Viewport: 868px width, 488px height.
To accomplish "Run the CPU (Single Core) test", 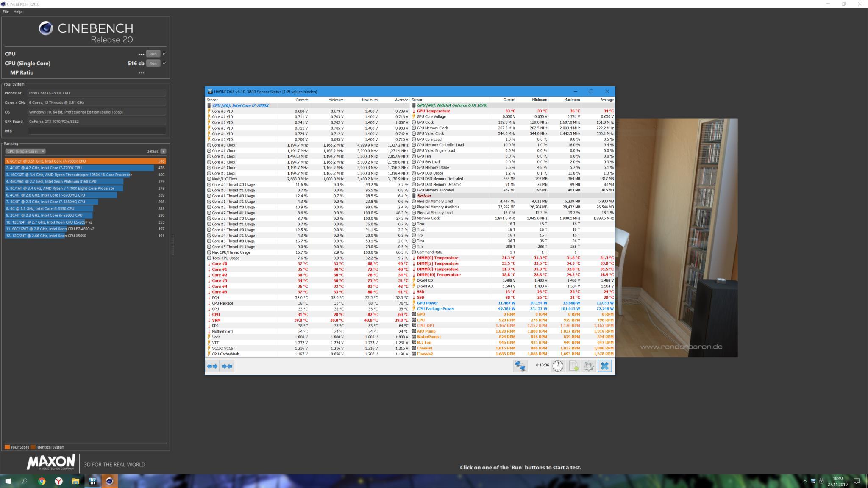I will click(x=153, y=63).
